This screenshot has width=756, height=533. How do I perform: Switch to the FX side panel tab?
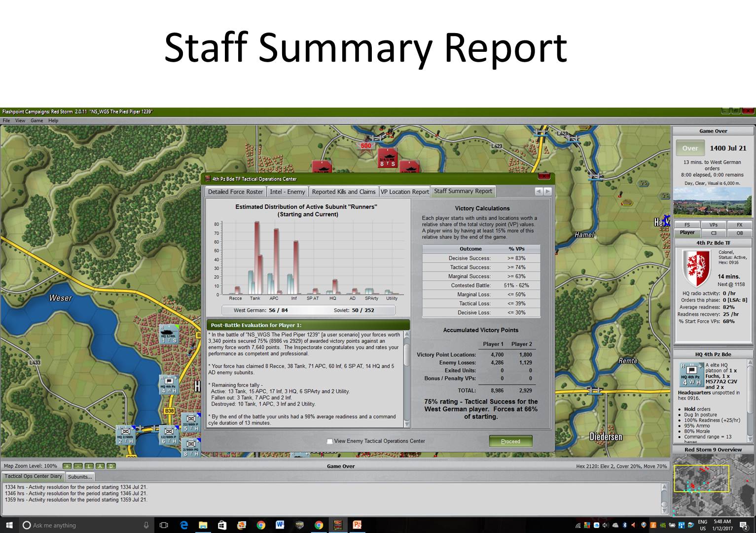pyautogui.click(x=739, y=225)
